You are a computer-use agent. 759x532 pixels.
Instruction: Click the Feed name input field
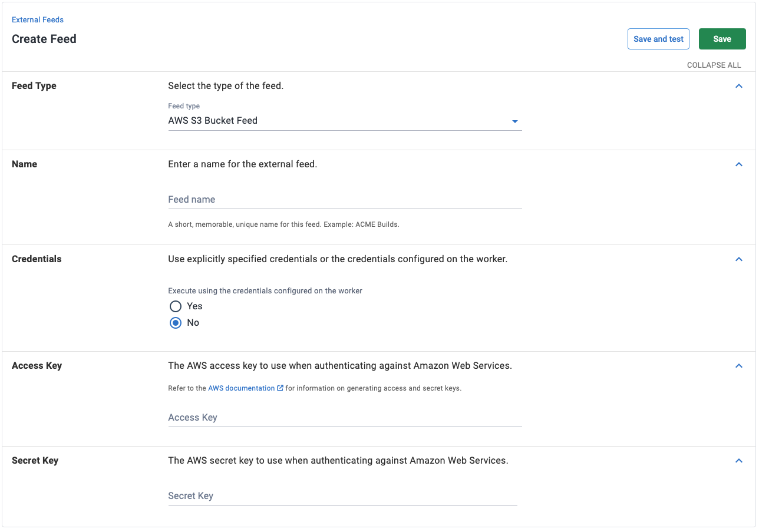(x=345, y=200)
